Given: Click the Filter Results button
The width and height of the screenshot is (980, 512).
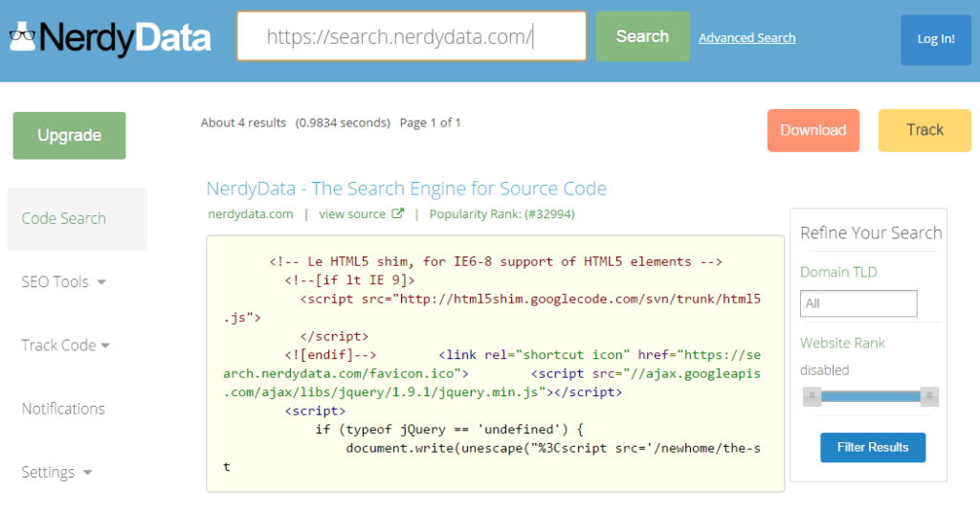Looking at the screenshot, I should (x=873, y=448).
